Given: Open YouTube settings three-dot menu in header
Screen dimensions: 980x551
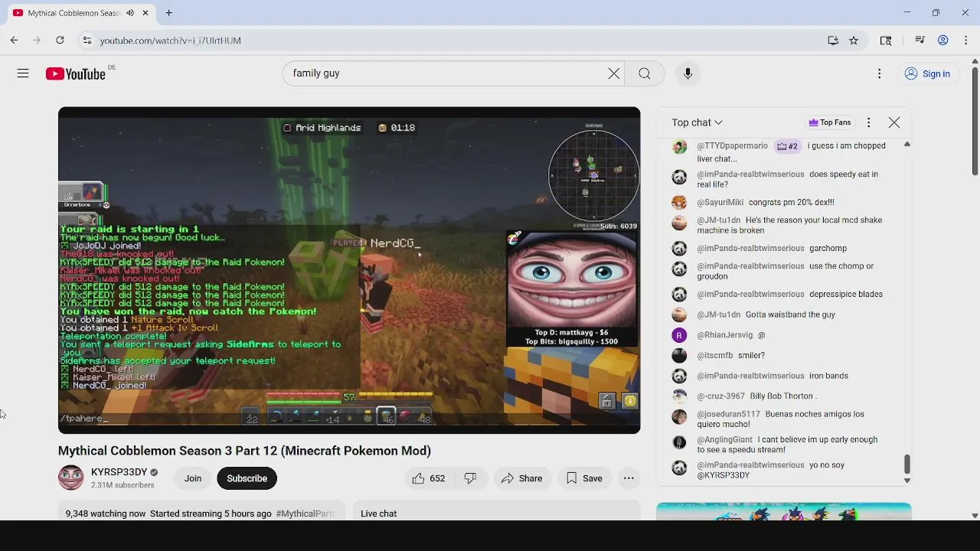Looking at the screenshot, I should (880, 73).
